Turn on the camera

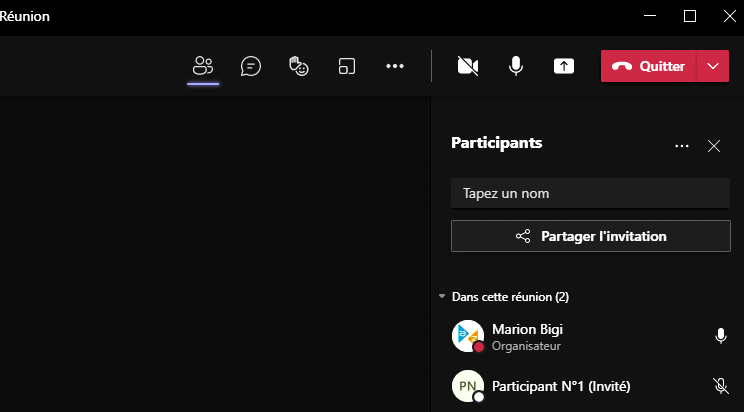pos(468,66)
